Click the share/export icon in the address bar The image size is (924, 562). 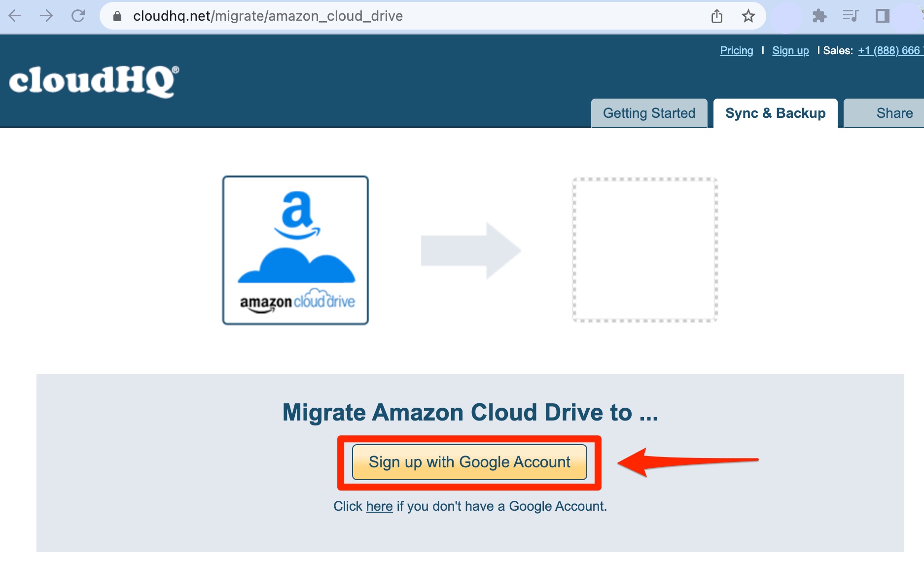click(717, 15)
